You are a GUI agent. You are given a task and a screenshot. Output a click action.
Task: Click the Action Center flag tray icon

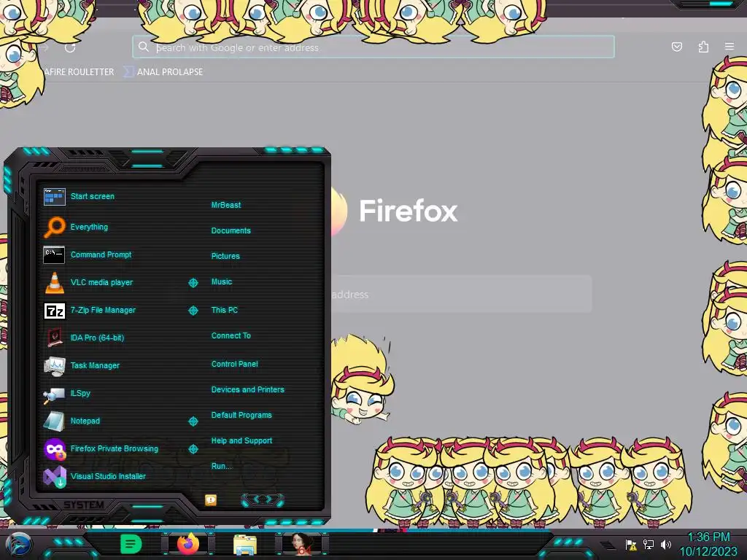coord(631,544)
